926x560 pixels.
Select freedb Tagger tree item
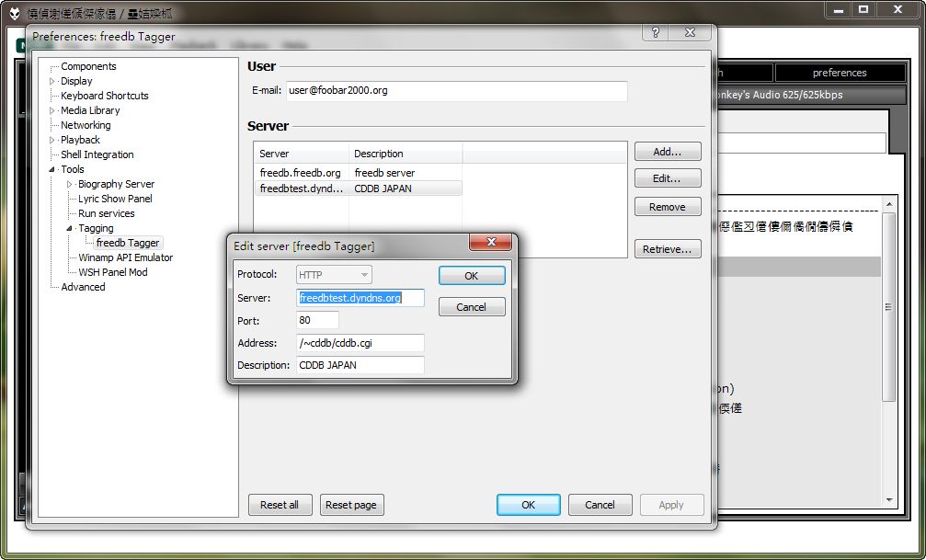(128, 243)
